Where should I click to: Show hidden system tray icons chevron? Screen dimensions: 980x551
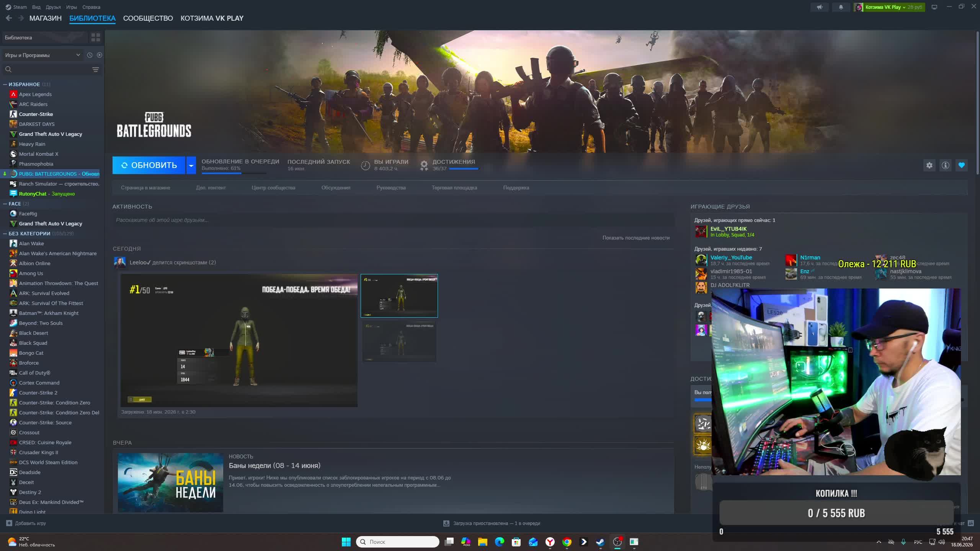(879, 542)
